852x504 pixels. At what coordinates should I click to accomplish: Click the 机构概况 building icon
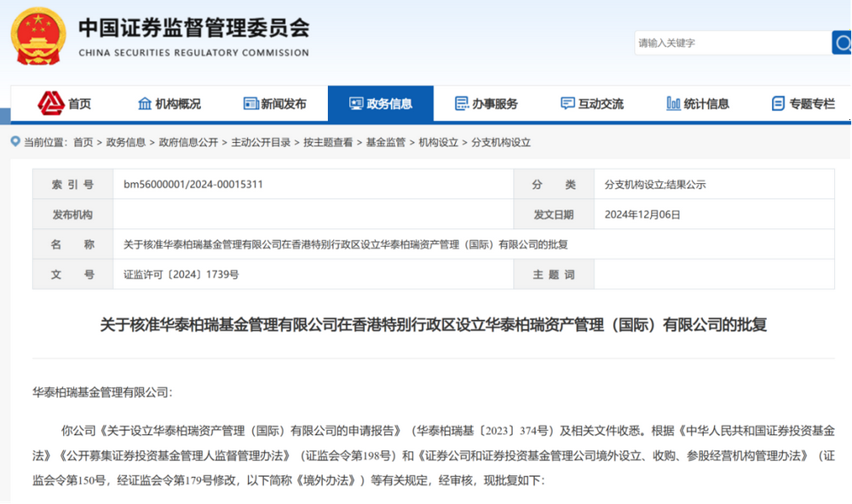pos(145,104)
